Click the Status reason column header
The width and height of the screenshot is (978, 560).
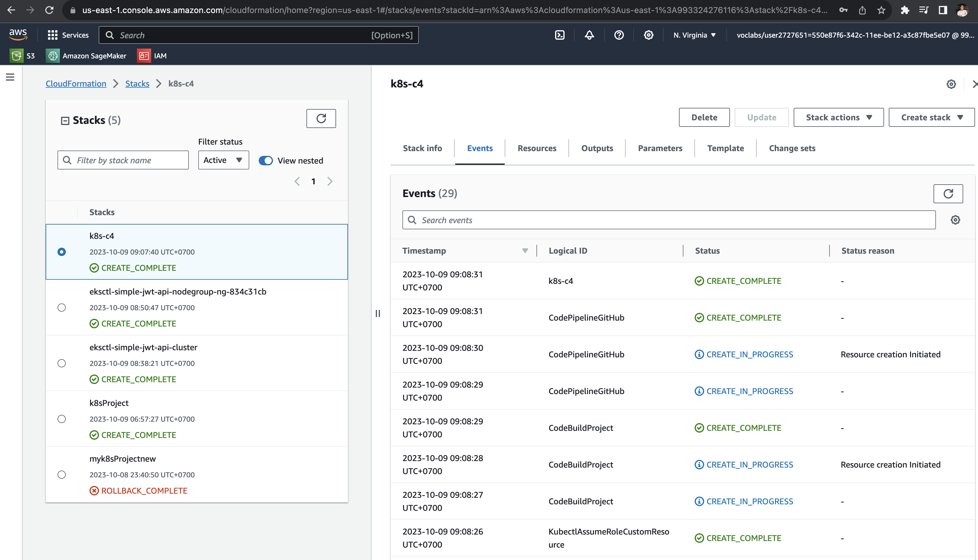coord(868,251)
